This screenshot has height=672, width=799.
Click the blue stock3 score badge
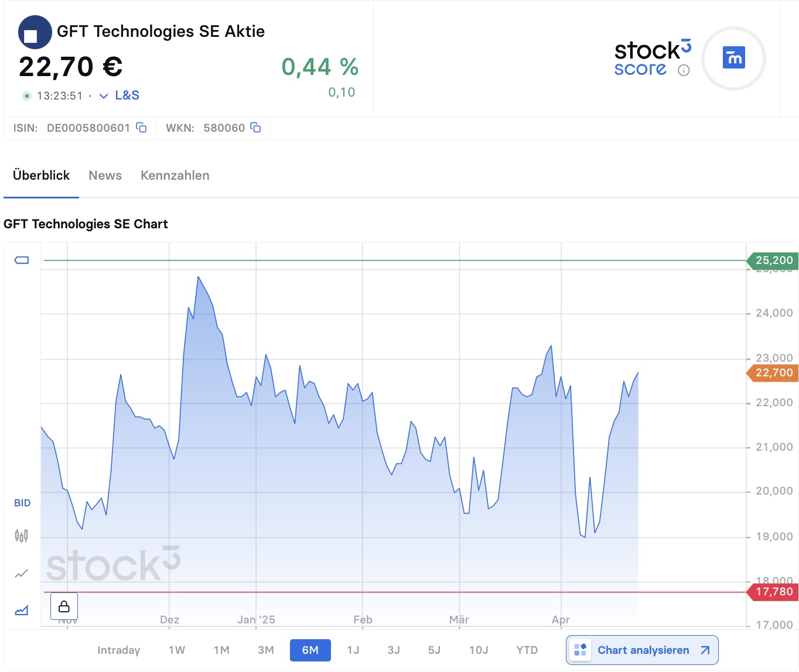coord(734,58)
